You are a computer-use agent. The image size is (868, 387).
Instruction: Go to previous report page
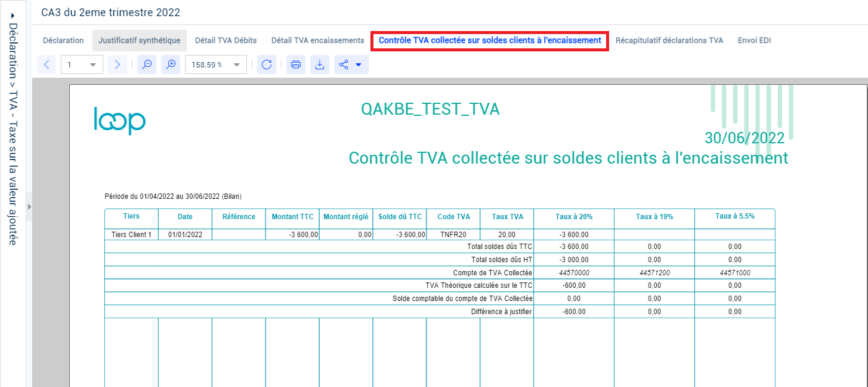(47, 64)
